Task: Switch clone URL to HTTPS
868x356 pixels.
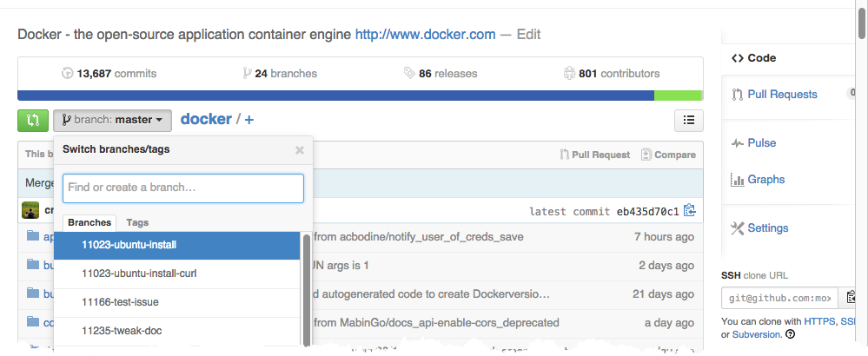Action: coord(820,321)
